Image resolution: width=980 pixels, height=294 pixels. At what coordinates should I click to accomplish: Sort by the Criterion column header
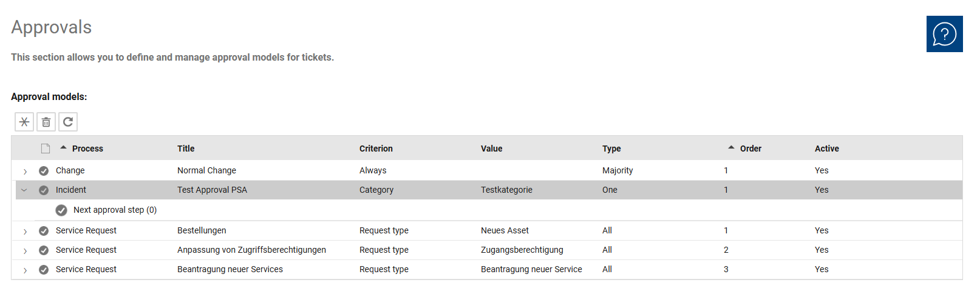(x=376, y=149)
